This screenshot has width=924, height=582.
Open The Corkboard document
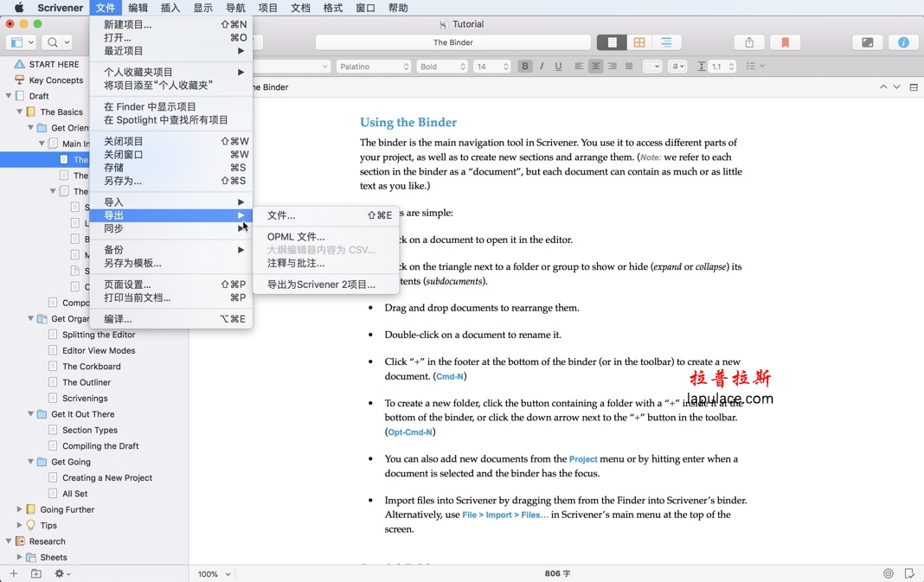[92, 366]
